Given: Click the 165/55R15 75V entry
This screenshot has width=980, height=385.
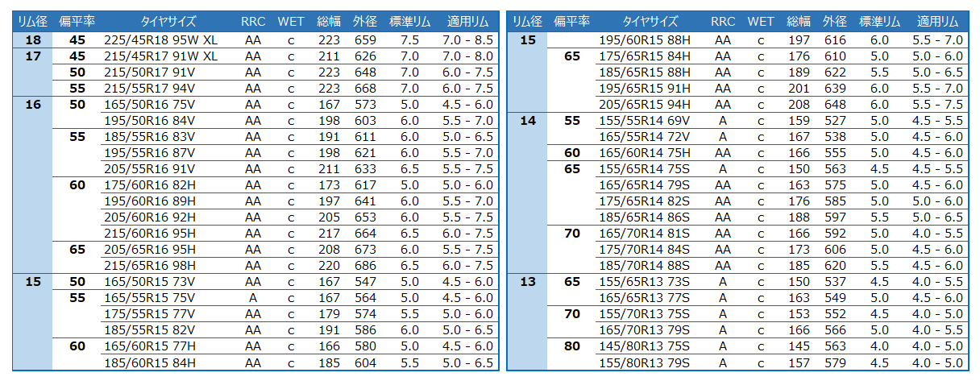Looking at the screenshot, I should 150,297.
